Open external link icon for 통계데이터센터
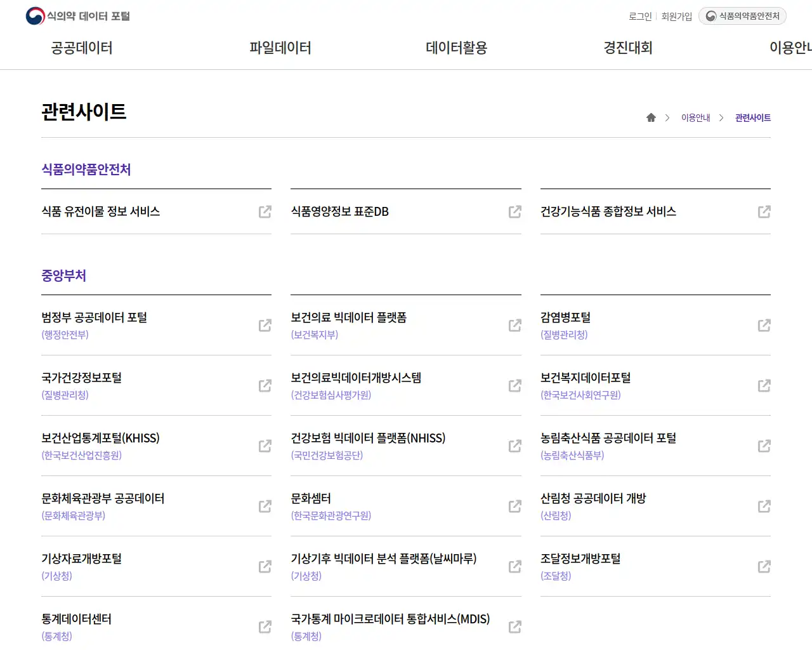The image size is (812, 650). (x=265, y=627)
